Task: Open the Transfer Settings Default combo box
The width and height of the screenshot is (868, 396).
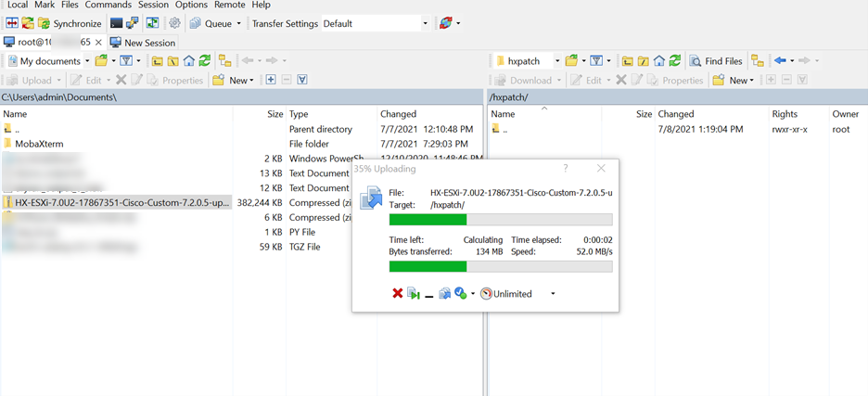Action: click(x=376, y=23)
